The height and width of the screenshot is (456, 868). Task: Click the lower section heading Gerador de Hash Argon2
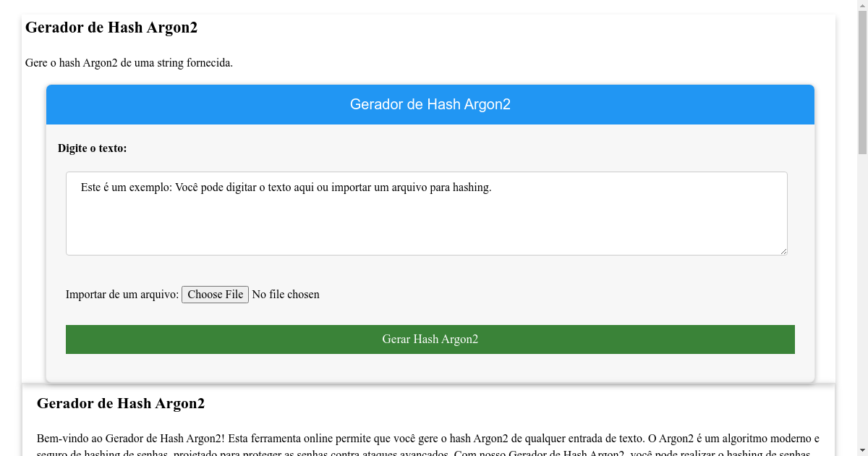(x=120, y=403)
